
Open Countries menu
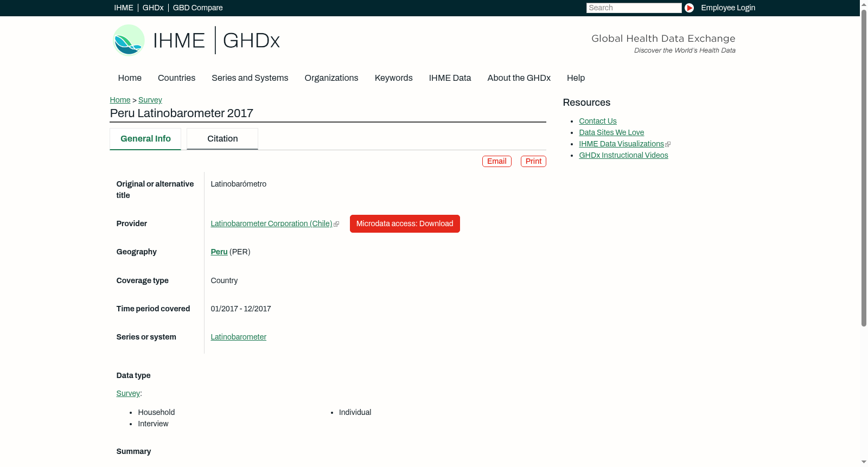176,78
